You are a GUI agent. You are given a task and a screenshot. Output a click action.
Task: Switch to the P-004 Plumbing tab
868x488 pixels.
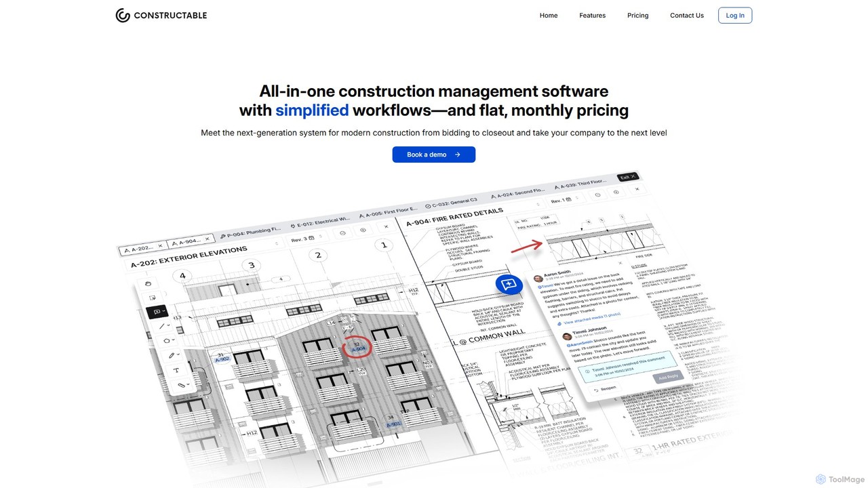[250, 233]
